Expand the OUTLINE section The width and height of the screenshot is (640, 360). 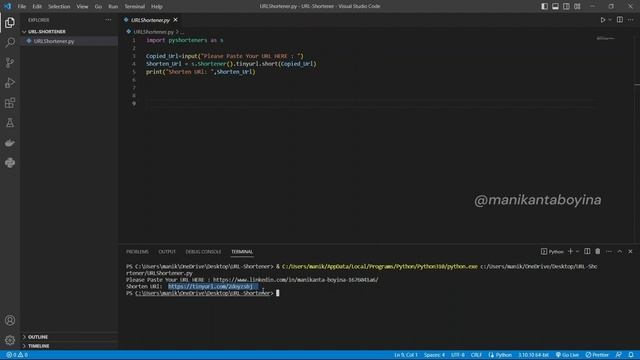pos(69,337)
